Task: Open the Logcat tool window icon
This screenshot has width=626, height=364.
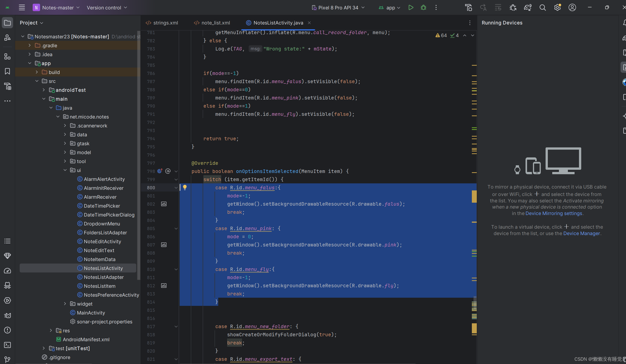Action: tap(7, 315)
